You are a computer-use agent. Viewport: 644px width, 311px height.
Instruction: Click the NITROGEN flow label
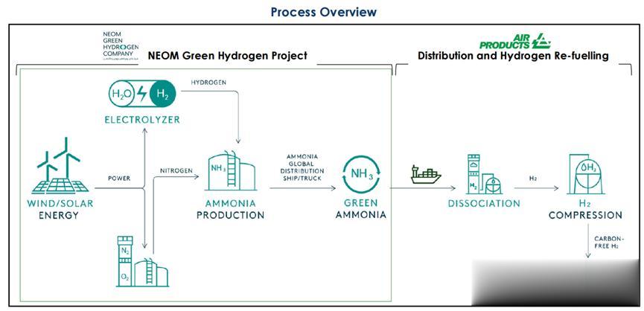point(176,170)
